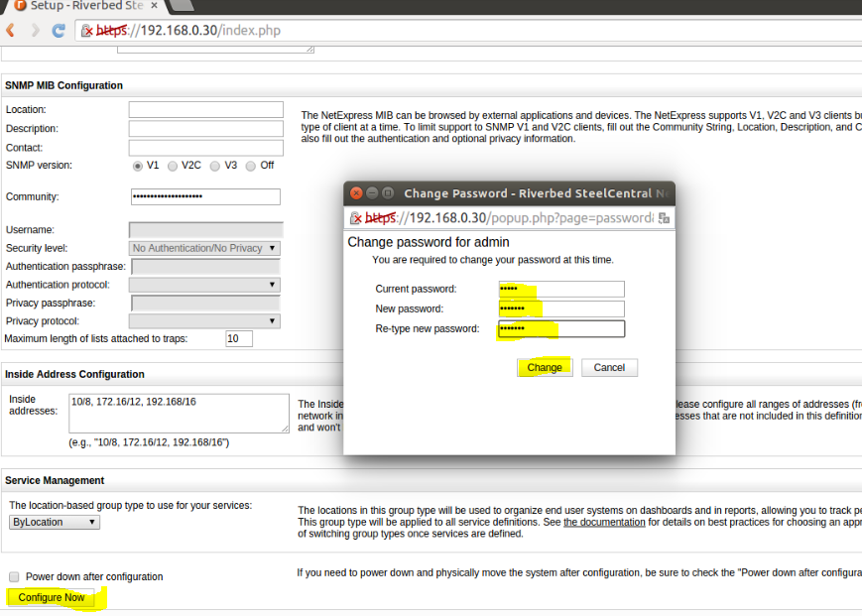The height and width of the screenshot is (616, 862).
Task: Open the Security level dropdown
Action: [205, 248]
